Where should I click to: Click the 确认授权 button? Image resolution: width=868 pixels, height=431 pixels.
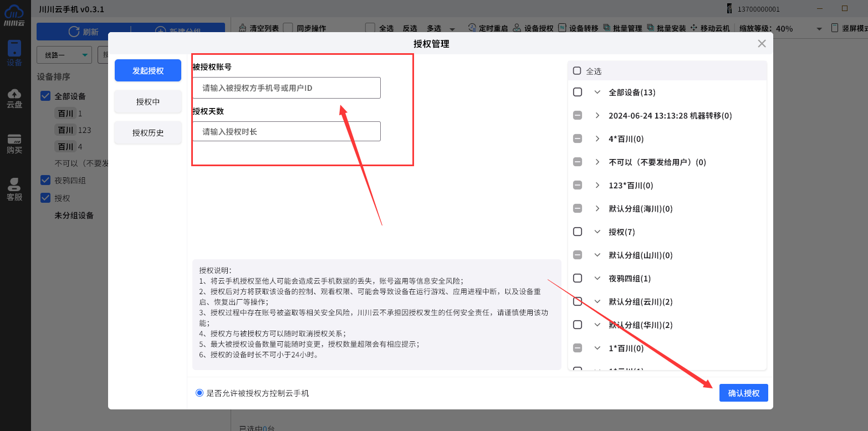click(x=743, y=393)
